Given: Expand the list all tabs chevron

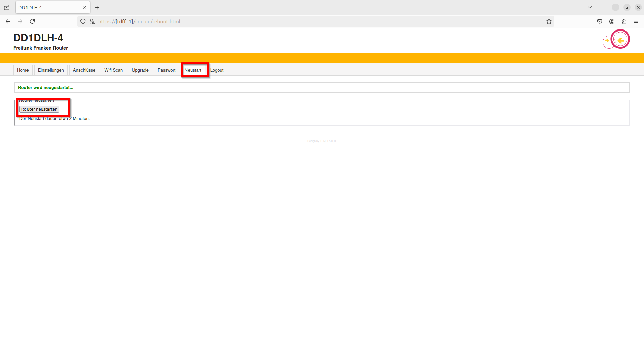Looking at the screenshot, I should [589, 7].
